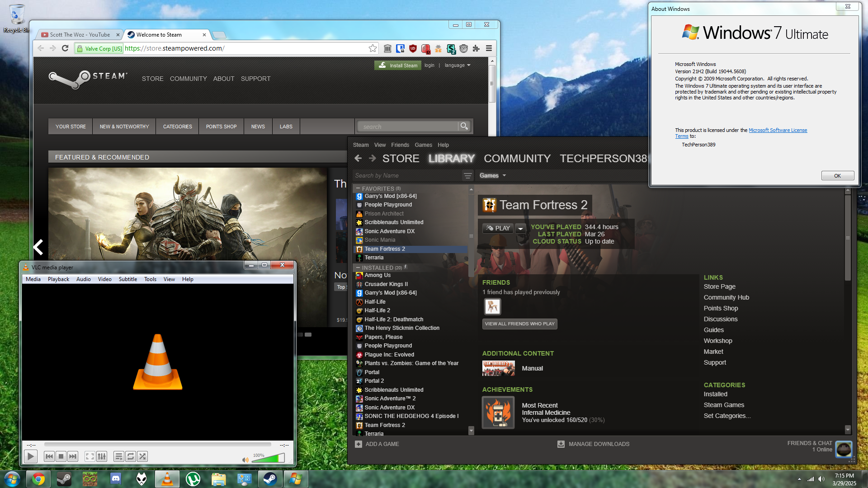Click the library filter options icon
868x488 pixels.
click(x=467, y=176)
